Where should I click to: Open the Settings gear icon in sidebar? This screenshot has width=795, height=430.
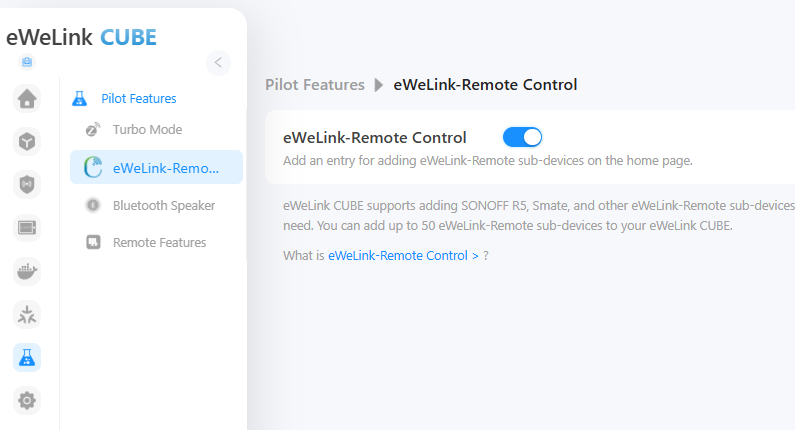point(27,400)
